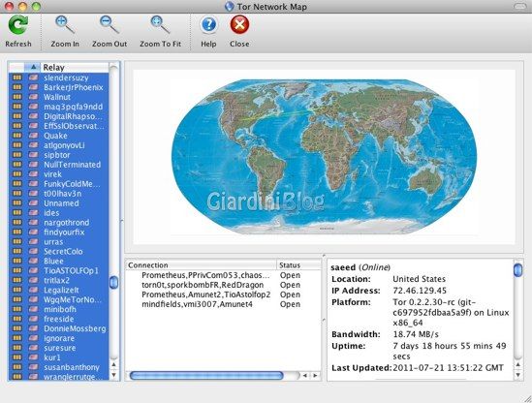The width and height of the screenshot is (532, 403).
Task: Select circuit Prometheus,Amunet2,TioAstolfop2
Action: tap(206, 294)
